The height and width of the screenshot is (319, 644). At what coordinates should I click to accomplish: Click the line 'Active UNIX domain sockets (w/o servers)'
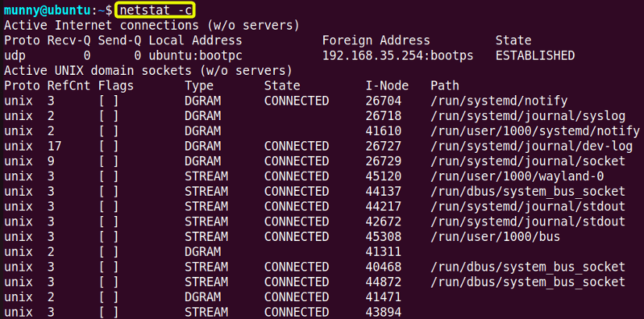click(x=148, y=71)
